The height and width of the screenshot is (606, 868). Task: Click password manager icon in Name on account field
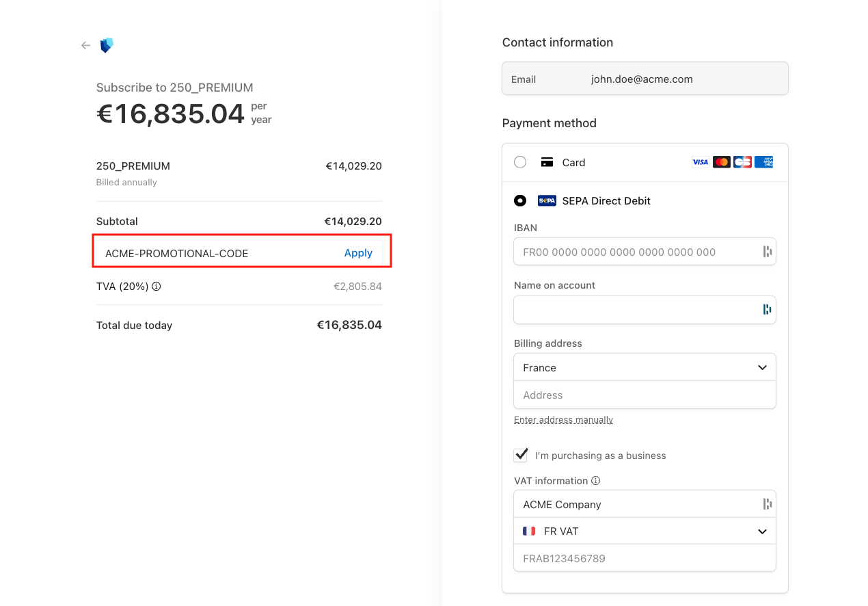(767, 310)
